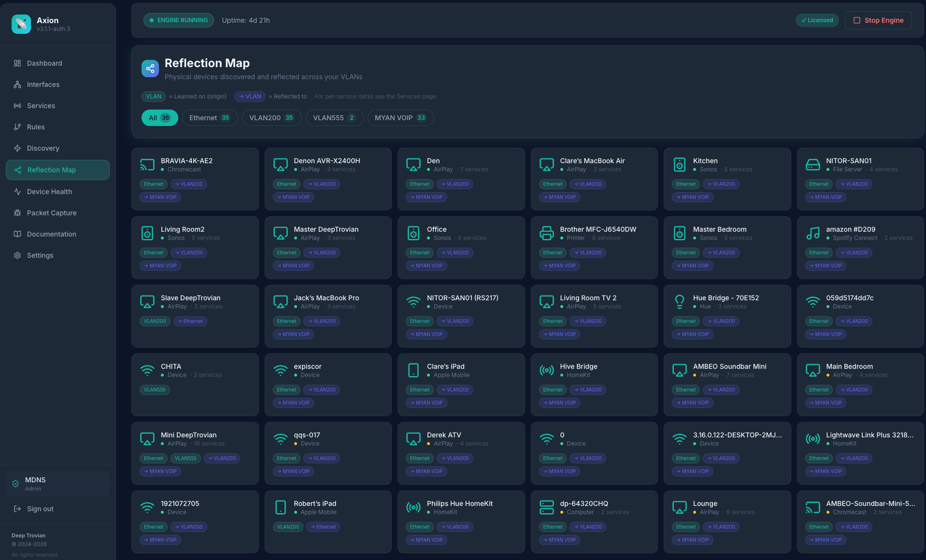
Task: Click the Living Room TV 2 device name
Action: click(x=588, y=298)
